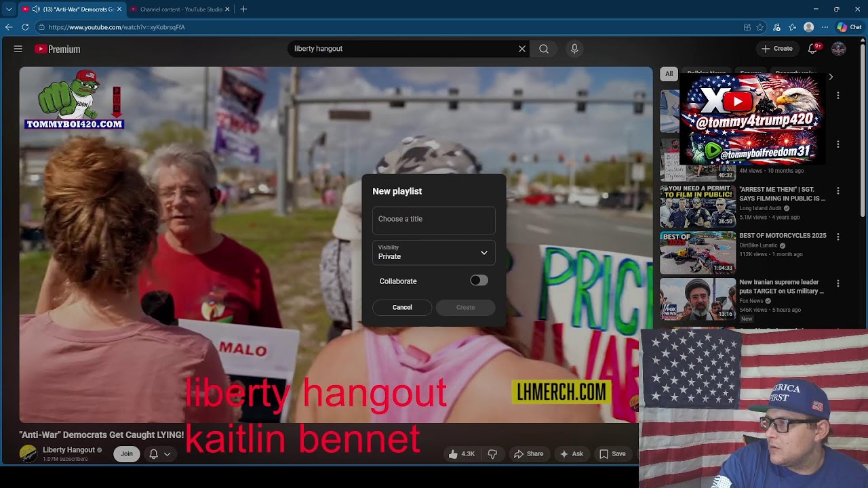Click the 4.3K like count
The image size is (868, 488).
click(468, 454)
